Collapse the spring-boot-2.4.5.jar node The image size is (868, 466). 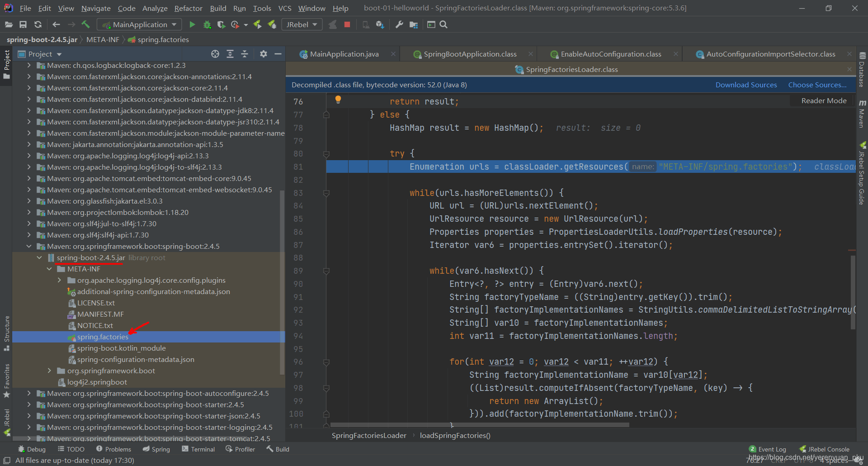click(39, 257)
